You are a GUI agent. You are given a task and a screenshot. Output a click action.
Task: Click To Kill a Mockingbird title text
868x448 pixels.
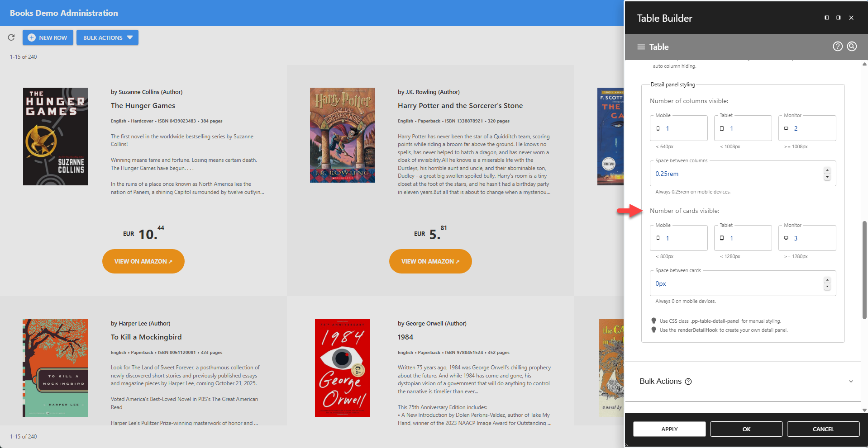pyautogui.click(x=146, y=337)
